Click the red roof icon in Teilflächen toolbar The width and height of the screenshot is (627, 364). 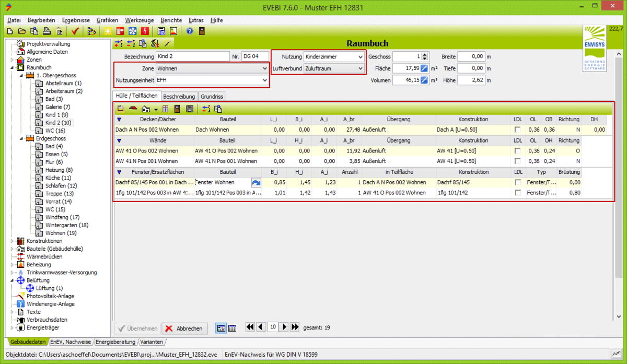(x=133, y=109)
